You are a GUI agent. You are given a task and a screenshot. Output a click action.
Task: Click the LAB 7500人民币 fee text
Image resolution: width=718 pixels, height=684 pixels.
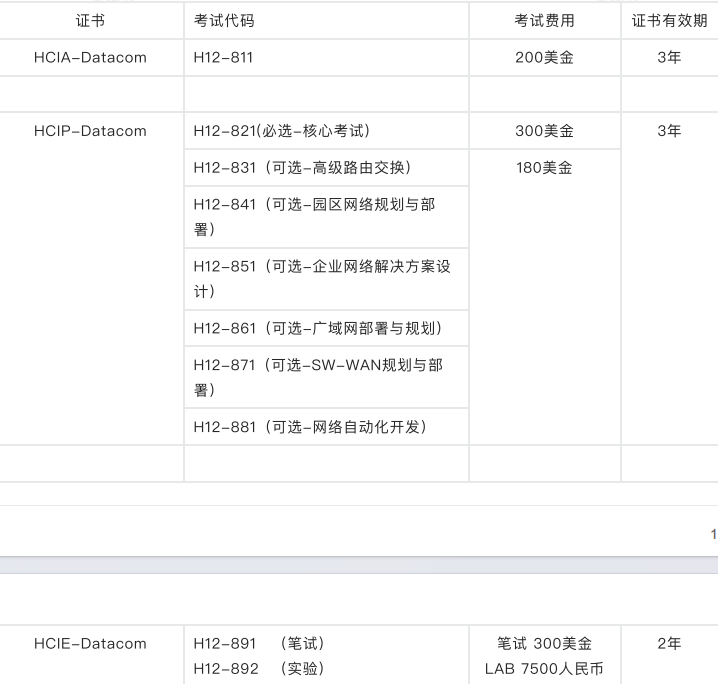(544, 669)
